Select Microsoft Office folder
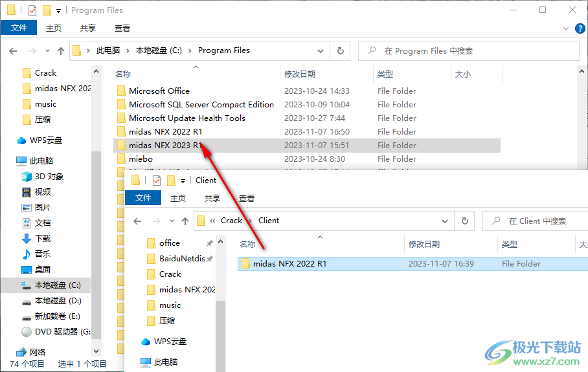 (x=306, y=91)
